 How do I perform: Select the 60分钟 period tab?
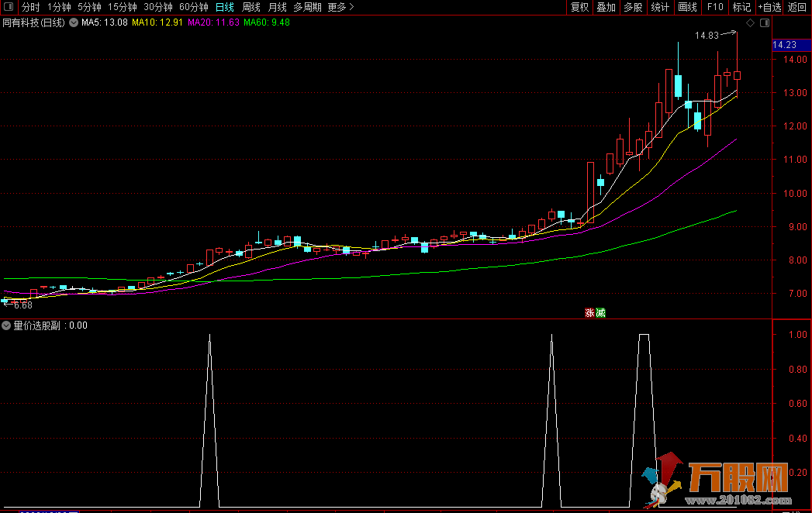194,7
